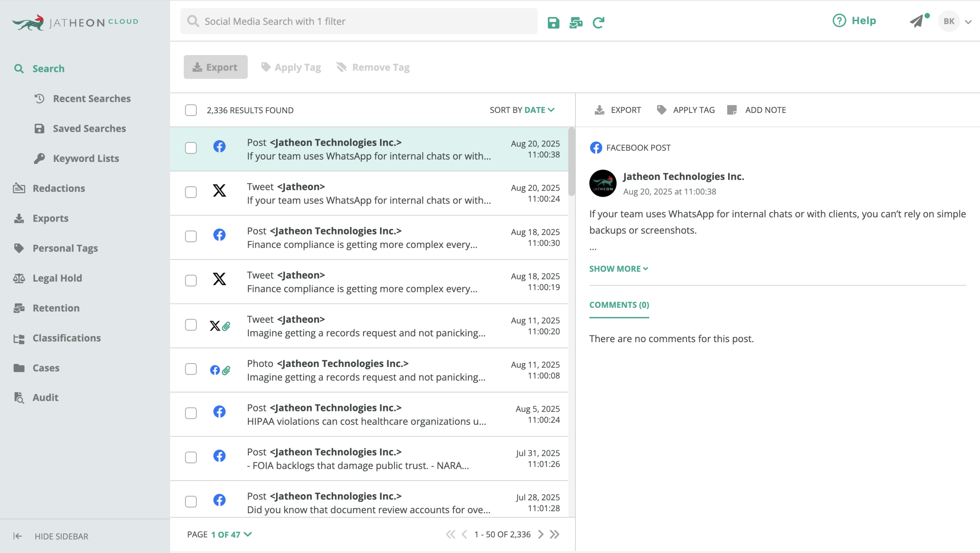Go to the previous results page
Screen dimensions: 980x553
(464, 534)
